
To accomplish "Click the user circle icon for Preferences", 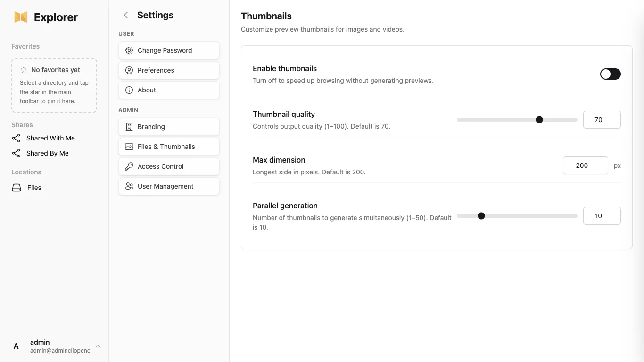I will pos(129,70).
